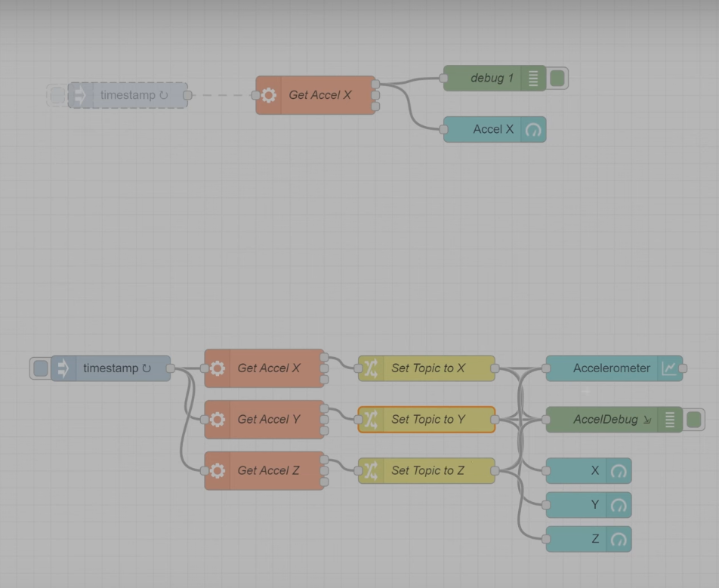
Task: Toggle the debug 1 node output button
Action: pos(557,79)
